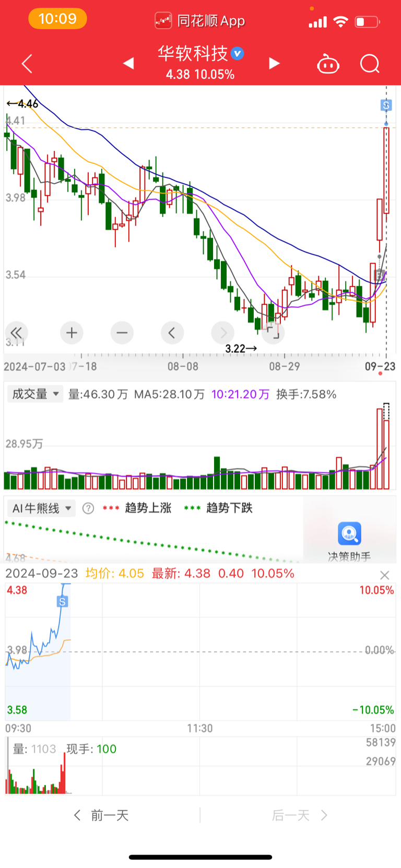Tap the 同花顺 App title label
Image resolution: width=401 pixels, height=868 pixels.
[211, 21]
